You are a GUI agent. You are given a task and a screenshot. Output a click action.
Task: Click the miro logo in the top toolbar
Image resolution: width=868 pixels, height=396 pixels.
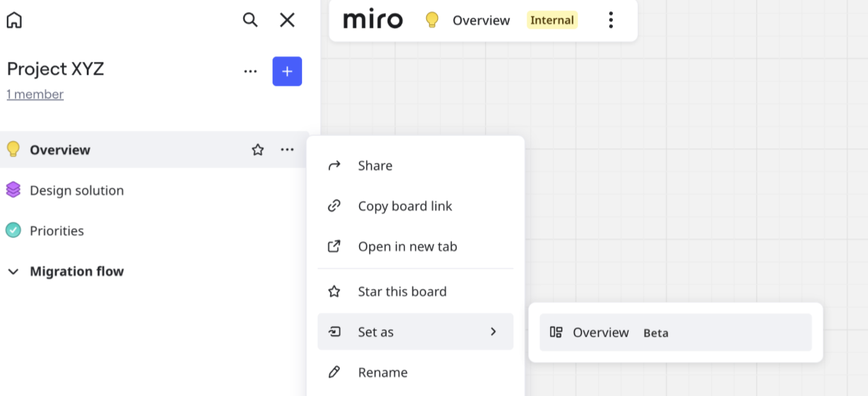pyautogui.click(x=373, y=19)
